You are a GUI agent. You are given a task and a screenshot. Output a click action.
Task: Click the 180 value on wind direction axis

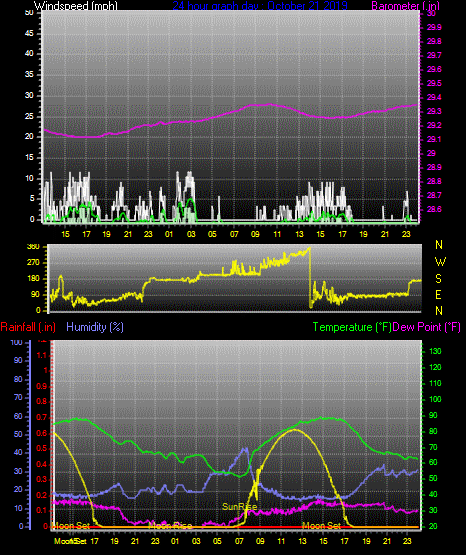[x=33, y=279]
